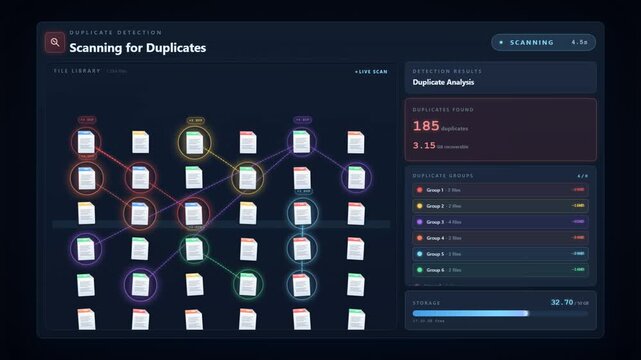Select Group 4 in duplicate groups list

pos(500,238)
